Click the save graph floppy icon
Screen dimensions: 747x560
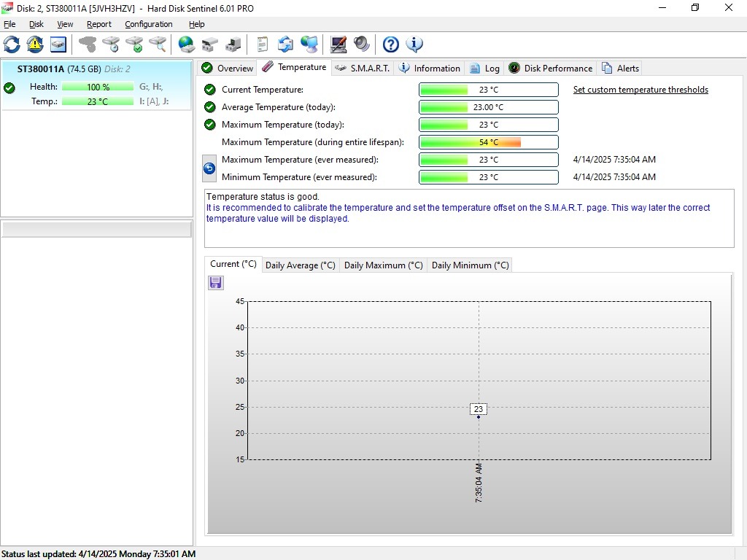[x=215, y=283]
